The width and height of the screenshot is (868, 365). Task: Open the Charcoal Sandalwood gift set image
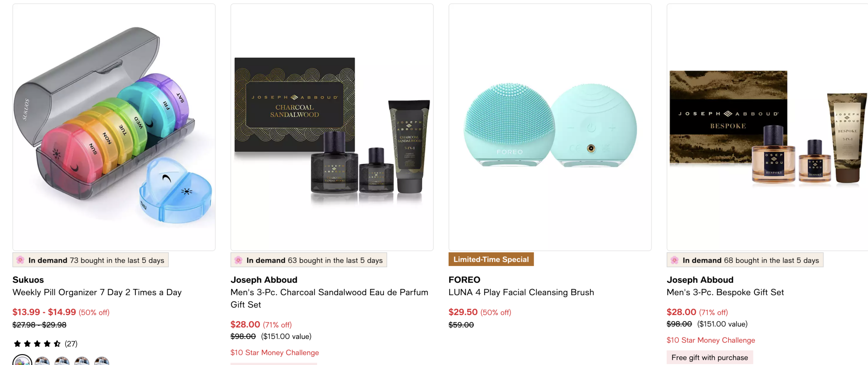coord(332,127)
